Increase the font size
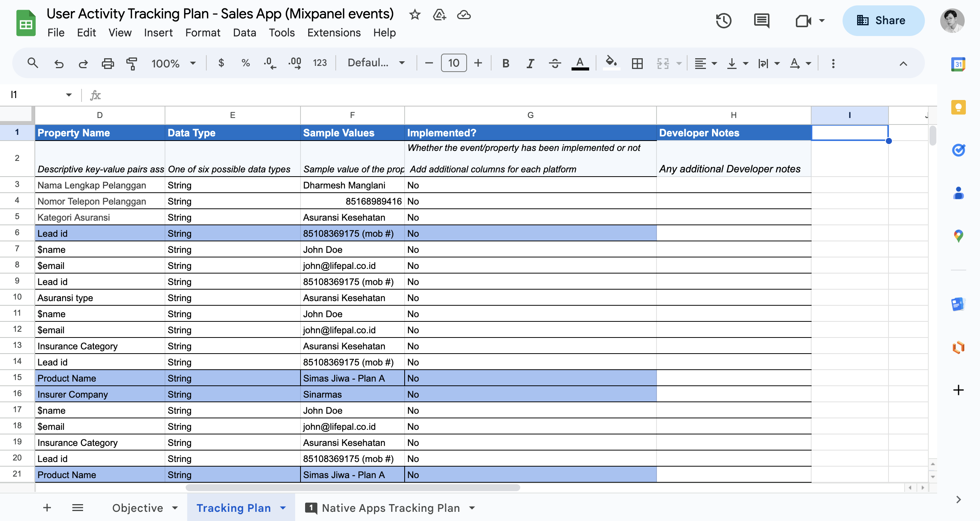 pyautogui.click(x=478, y=63)
